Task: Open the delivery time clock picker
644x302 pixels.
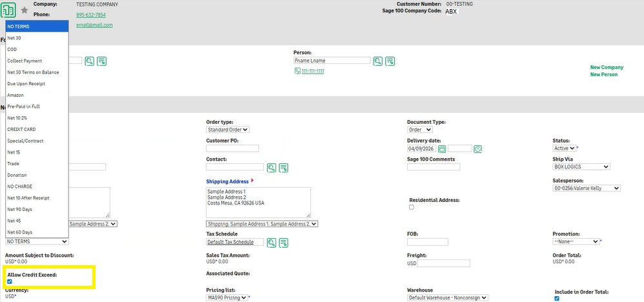Action: tap(478, 148)
